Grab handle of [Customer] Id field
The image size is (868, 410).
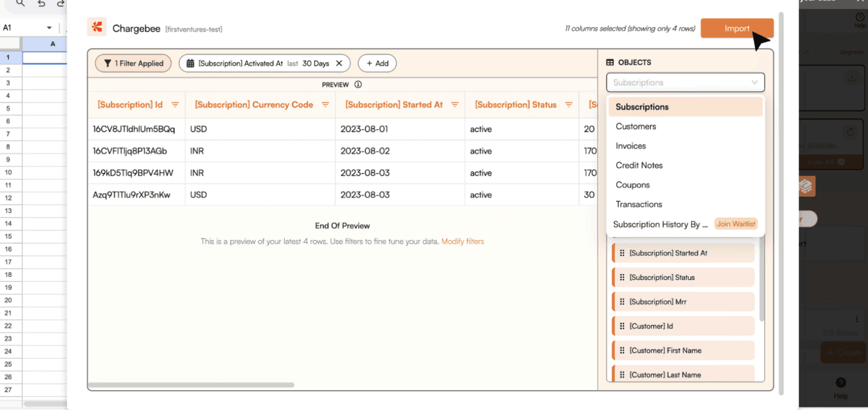(622, 326)
